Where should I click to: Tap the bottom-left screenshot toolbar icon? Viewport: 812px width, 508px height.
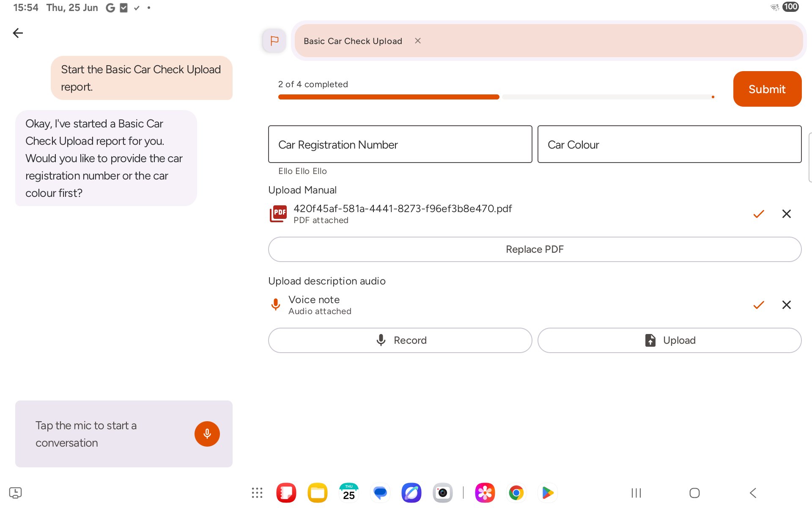15,493
